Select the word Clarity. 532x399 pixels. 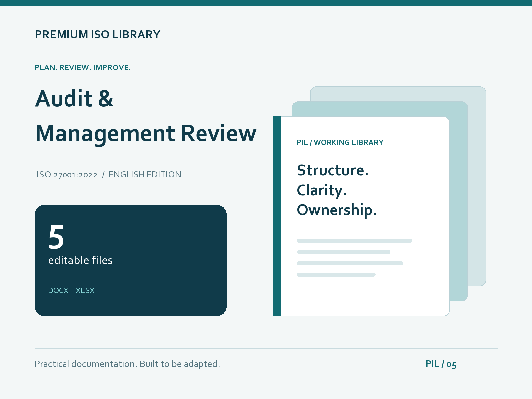[322, 191]
